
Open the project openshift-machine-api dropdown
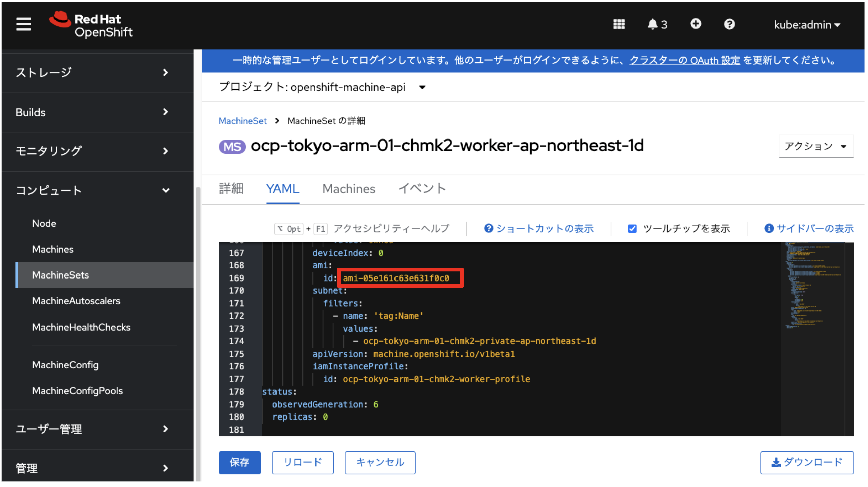[x=323, y=87]
